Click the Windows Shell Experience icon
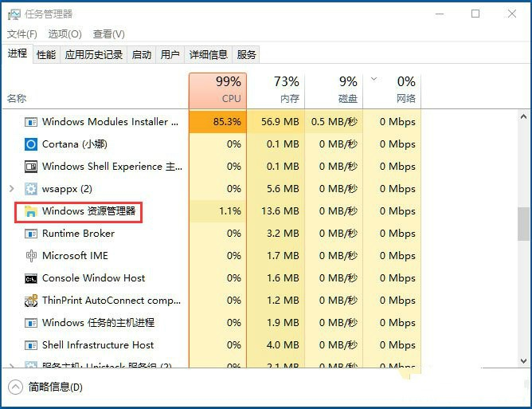Screen dimensions: 532x409 pyautogui.click(x=31, y=167)
